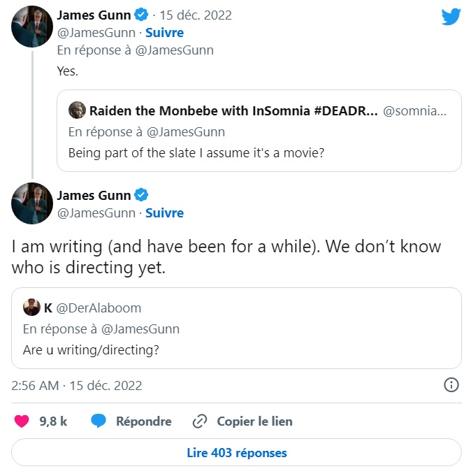Open the 2:56 AM timestamp link
Image resolution: width=471 pixels, height=476 pixels.
[76, 386]
